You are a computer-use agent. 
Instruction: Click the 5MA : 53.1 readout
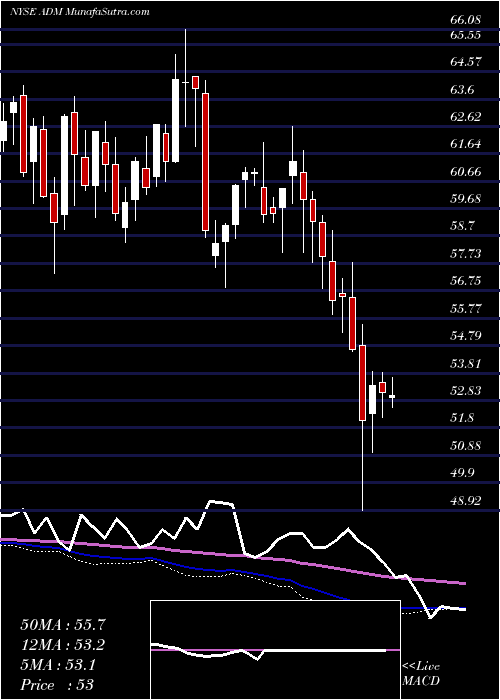[57, 665]
